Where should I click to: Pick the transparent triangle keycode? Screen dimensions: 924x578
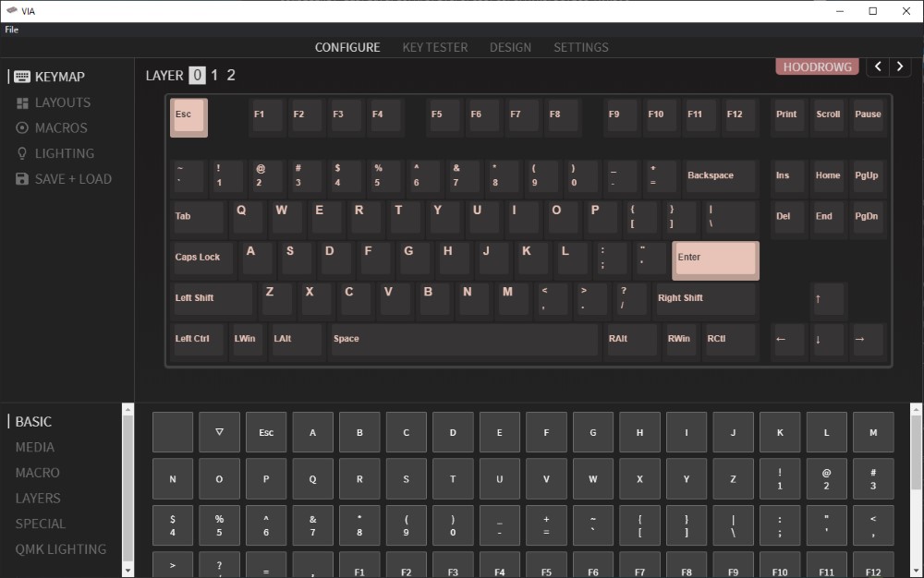tap(219, 432)
